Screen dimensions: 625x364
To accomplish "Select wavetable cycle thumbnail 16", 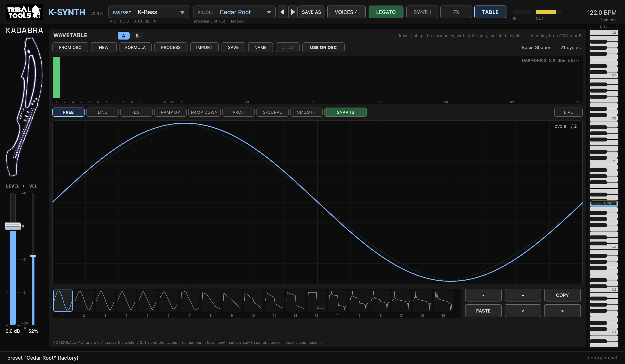I will 380,300.
